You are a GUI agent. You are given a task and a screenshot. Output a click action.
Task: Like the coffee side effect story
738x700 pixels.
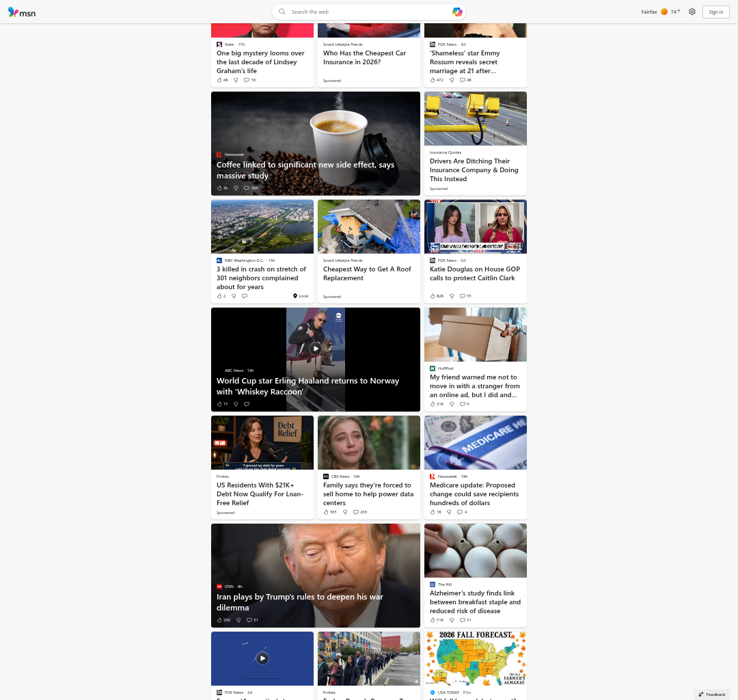222,188
